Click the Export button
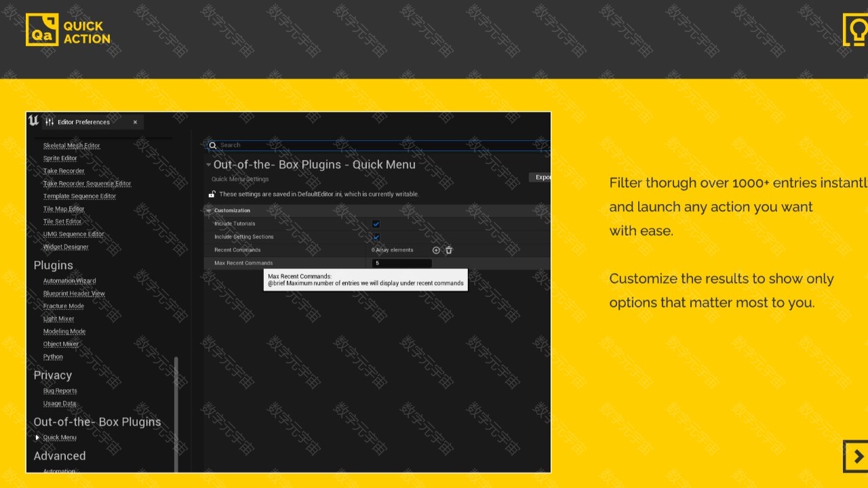Screen dimensions: 868x488 540,178
